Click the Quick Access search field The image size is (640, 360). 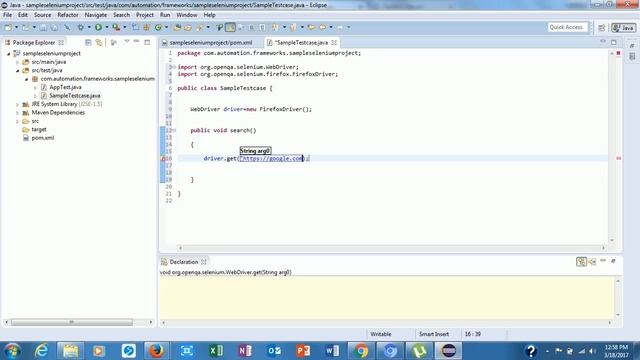[567, 27]
